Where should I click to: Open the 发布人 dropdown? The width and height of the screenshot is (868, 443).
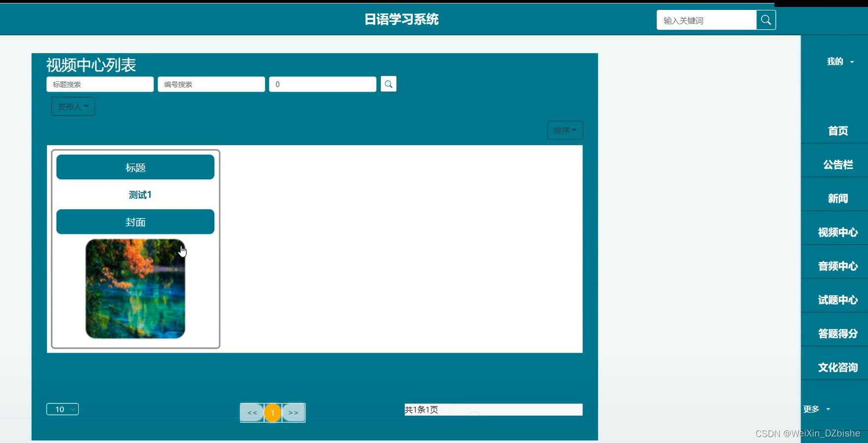click(73, 107)
